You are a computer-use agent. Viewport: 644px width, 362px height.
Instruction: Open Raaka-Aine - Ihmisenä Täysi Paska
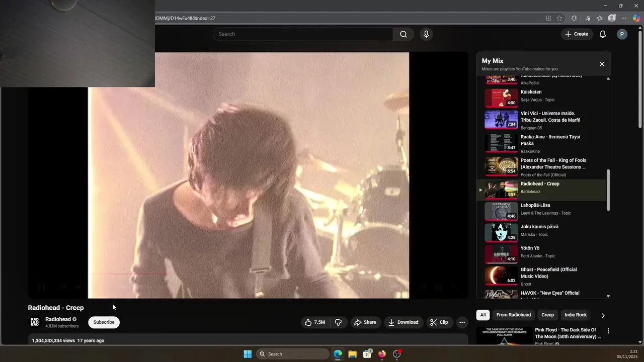coord(542,143)
